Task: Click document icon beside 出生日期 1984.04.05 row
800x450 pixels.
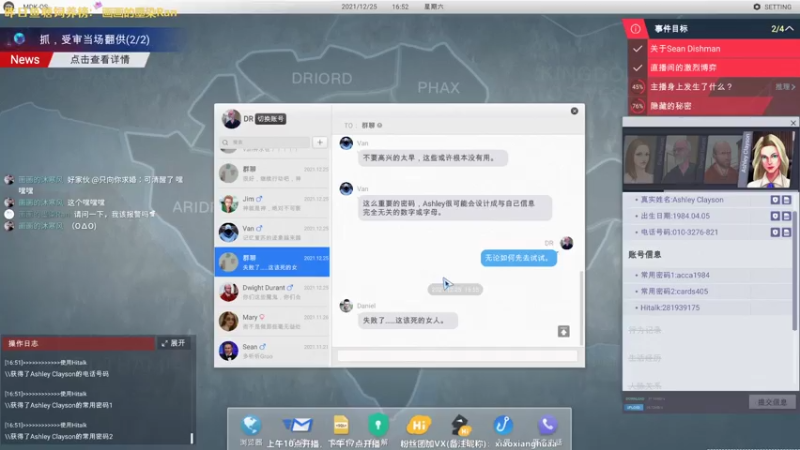Action: pyautogui.click(x=786, y=216)
